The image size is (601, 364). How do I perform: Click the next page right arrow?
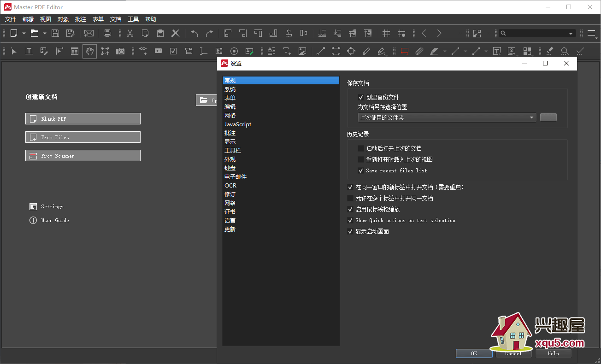pyautogui.click(x=439, y=33)
